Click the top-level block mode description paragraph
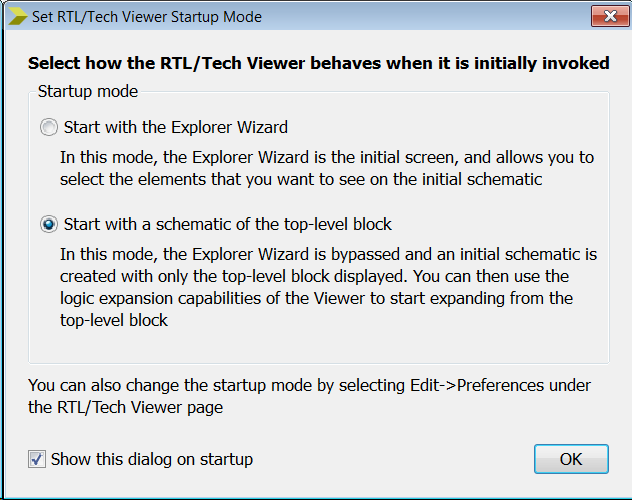The width and height of the screenshot is (632, 500). point(328,288)
